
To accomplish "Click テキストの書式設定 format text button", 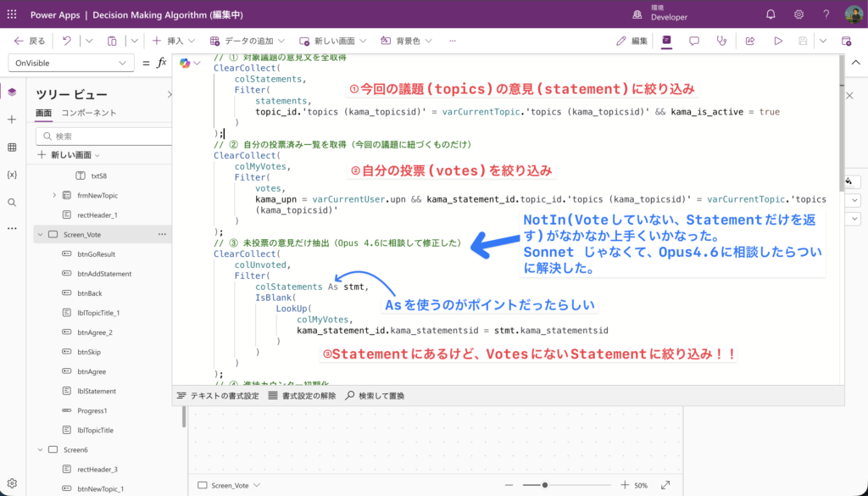I will click(x=218, y=396).
